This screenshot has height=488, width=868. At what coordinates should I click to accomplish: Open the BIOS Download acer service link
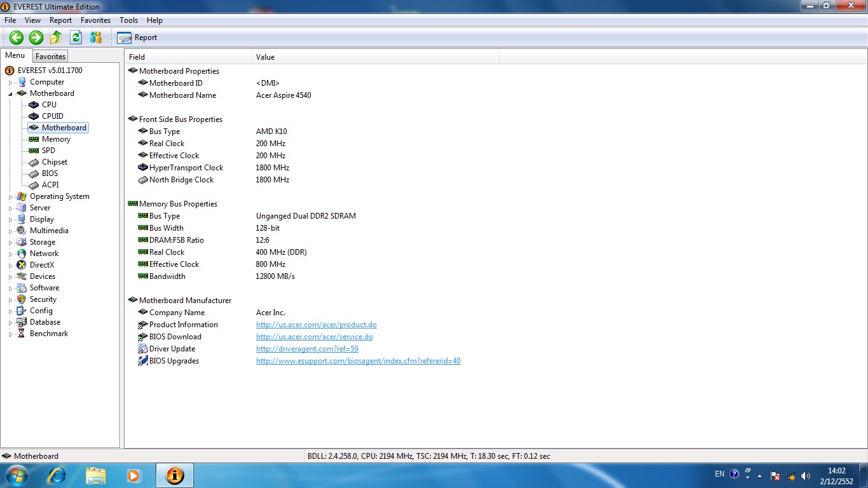[315, 337]
